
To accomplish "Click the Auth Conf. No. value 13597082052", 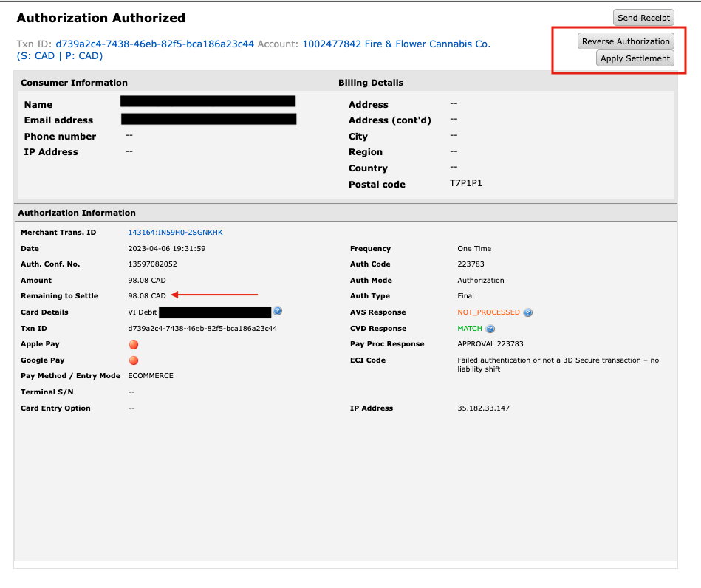I will (152, 264).
